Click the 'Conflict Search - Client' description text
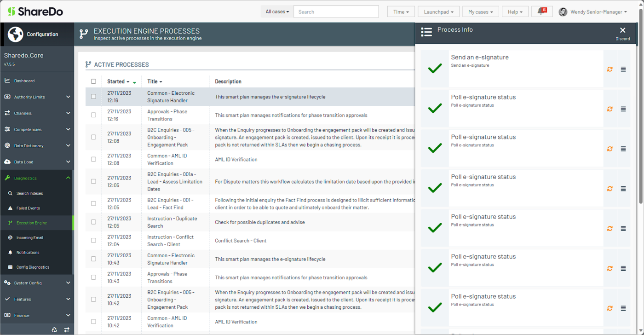 pyautogui.click(x=241, y=241)
